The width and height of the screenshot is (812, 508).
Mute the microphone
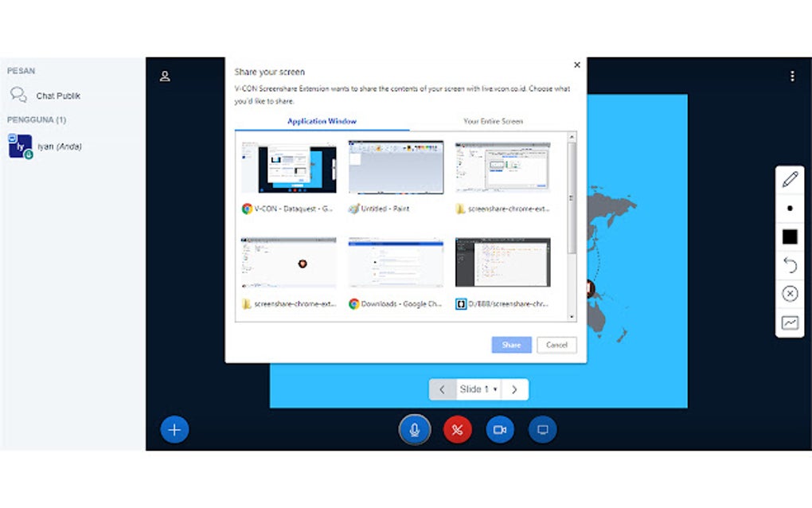pyautogui.click(x=414, y=429)
